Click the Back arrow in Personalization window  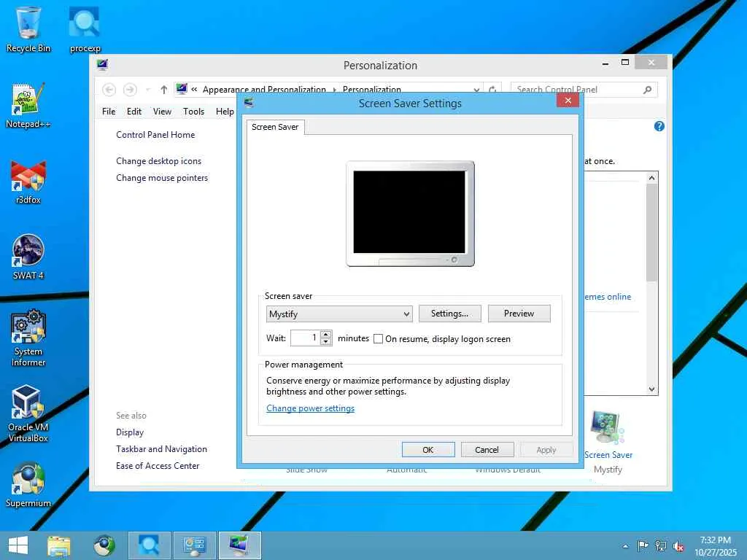point(109,90)
